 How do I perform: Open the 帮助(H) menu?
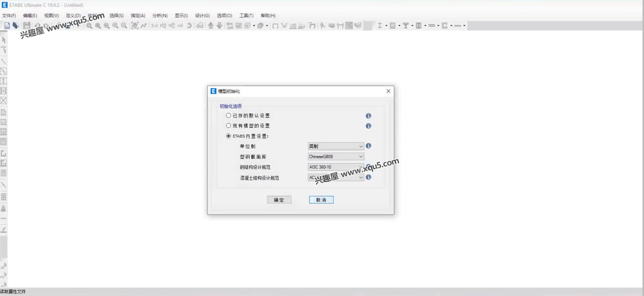[x=268, y=15]
